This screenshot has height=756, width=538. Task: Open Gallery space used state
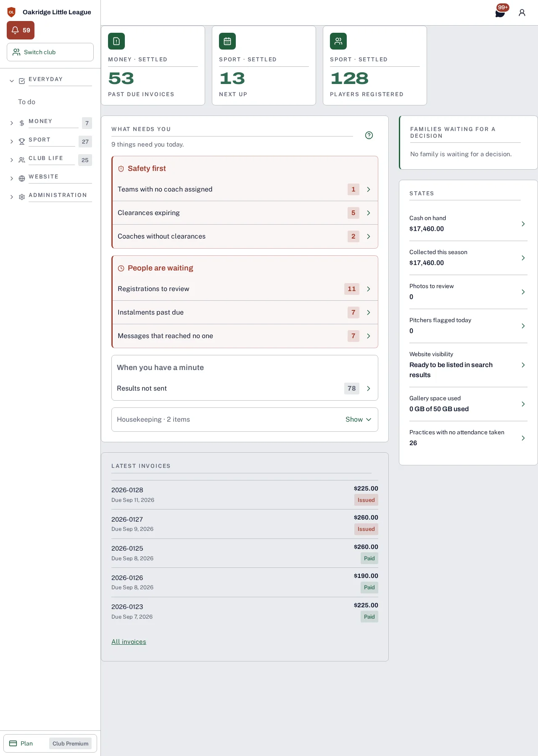tap(468, 404)
